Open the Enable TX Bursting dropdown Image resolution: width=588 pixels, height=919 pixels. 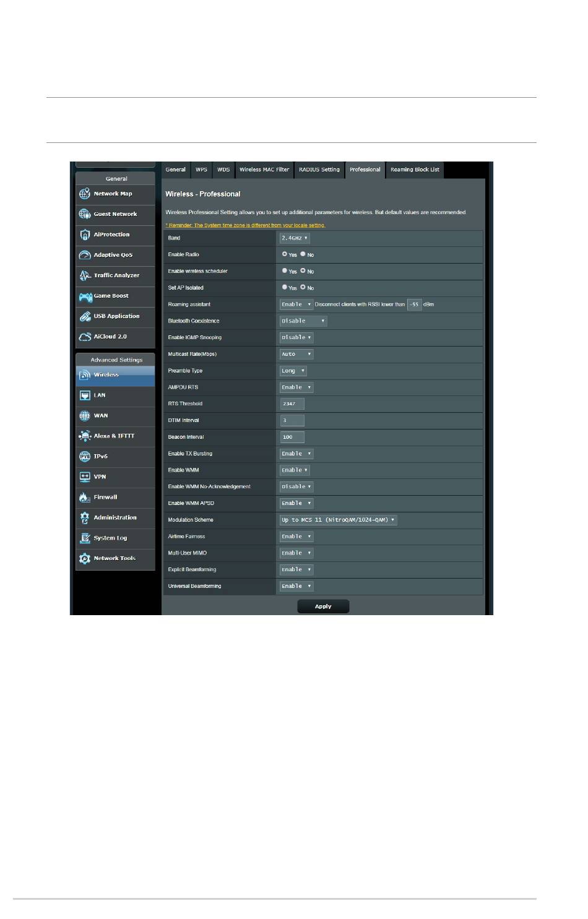tap(296, 454)
